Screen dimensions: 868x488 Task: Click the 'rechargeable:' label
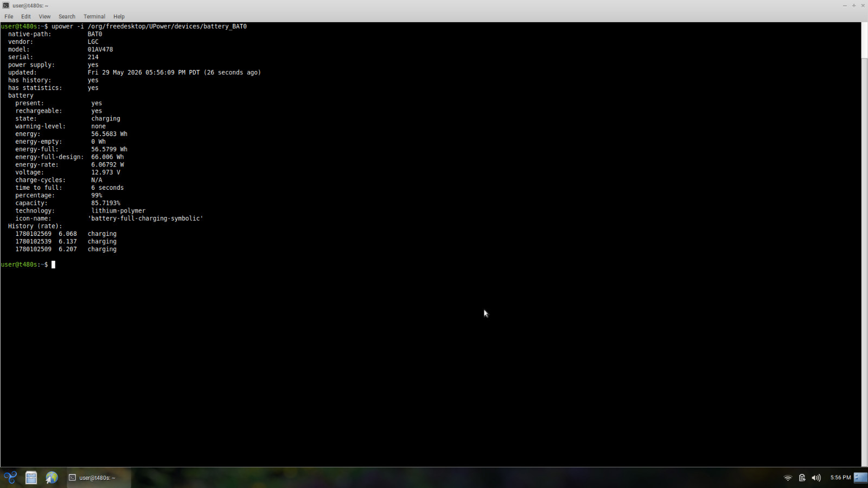click(39, 111)
